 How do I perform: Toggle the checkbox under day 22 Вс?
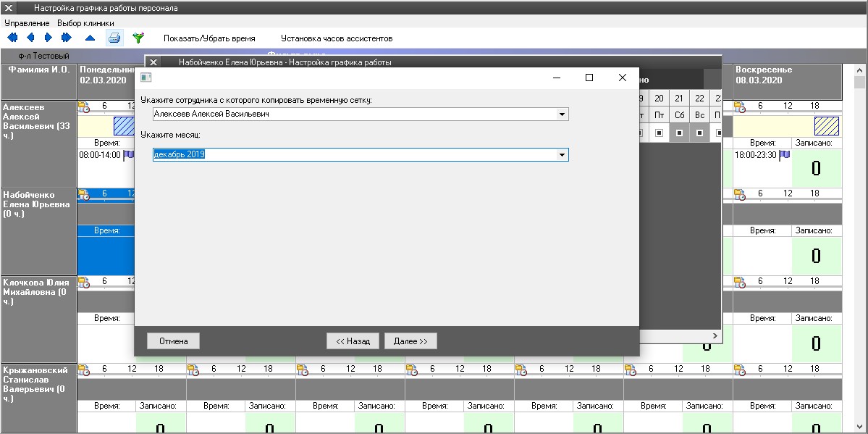(x=699, y=133)
